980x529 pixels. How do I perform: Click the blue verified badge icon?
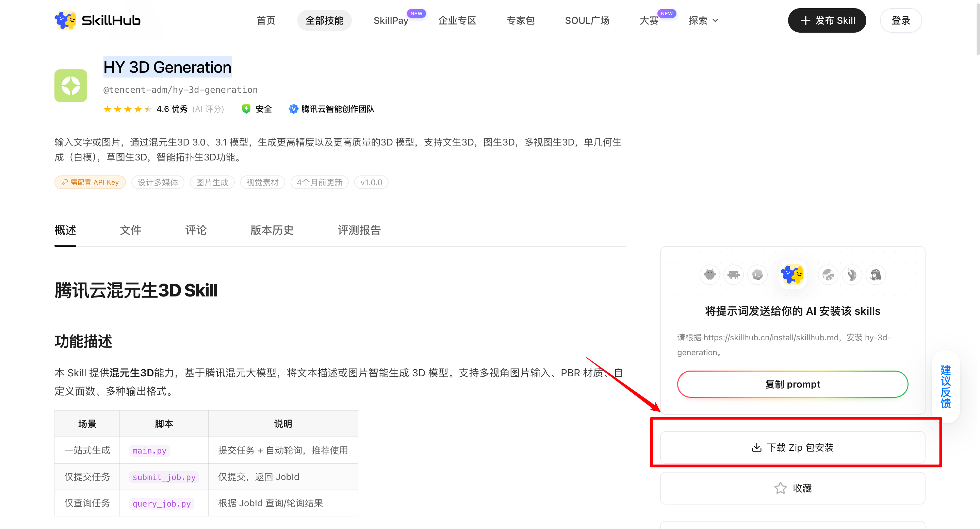pos(293,109)
